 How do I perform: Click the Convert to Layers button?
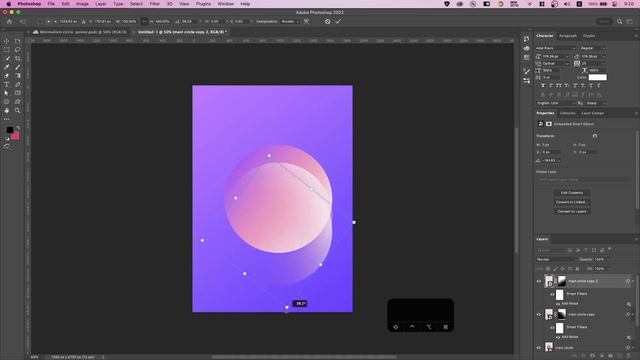click(572, 211)
